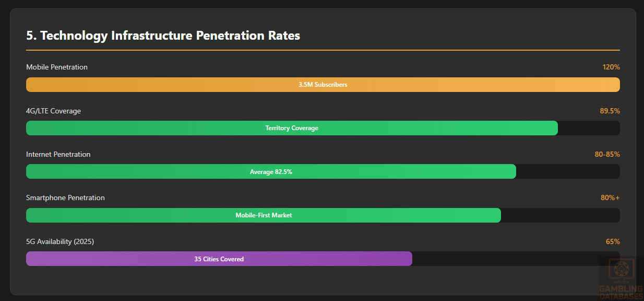Screen dimensions: 644x301
Task: Click the Gambling Databases logo icon
Action: pyautogui.click(x=621, y=271)
